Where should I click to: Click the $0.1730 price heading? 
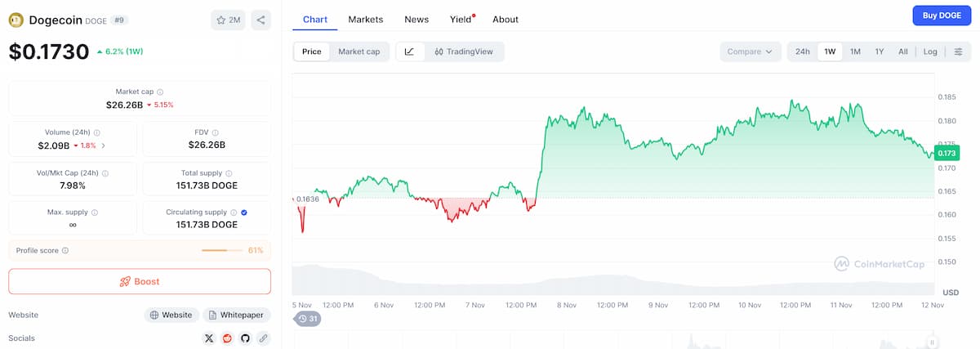click(x=49, y=51)
